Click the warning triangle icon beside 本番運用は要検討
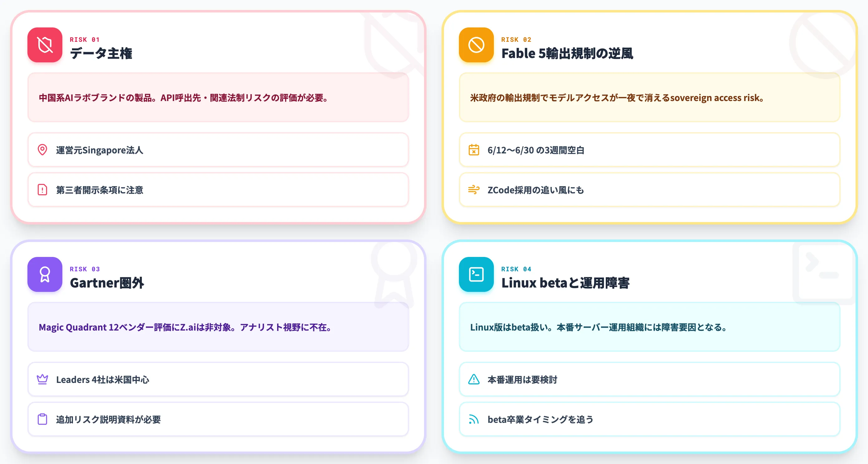868x464 pixels. coord(474,379)
